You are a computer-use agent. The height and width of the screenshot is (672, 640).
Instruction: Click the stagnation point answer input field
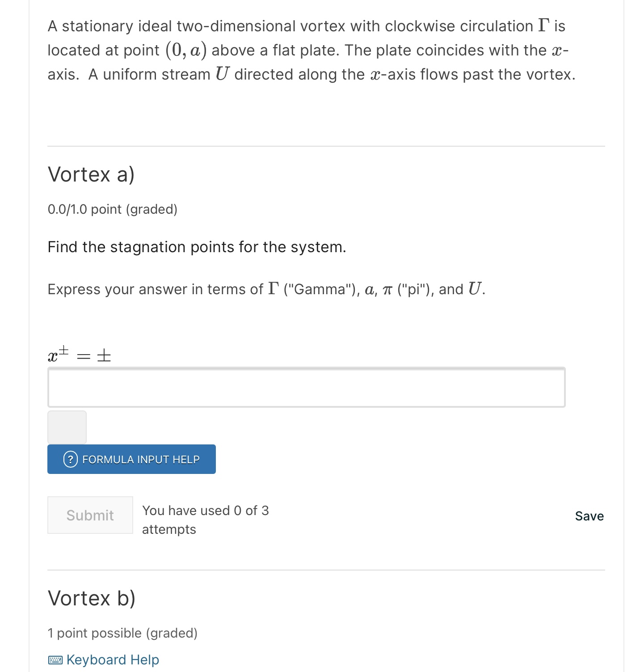(306, 387)
